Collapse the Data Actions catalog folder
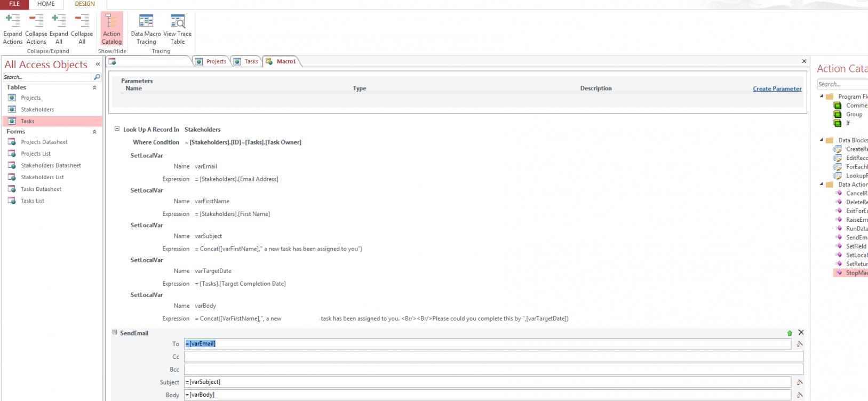The height and width of the screenshot is (401, 868). (822, 184)
